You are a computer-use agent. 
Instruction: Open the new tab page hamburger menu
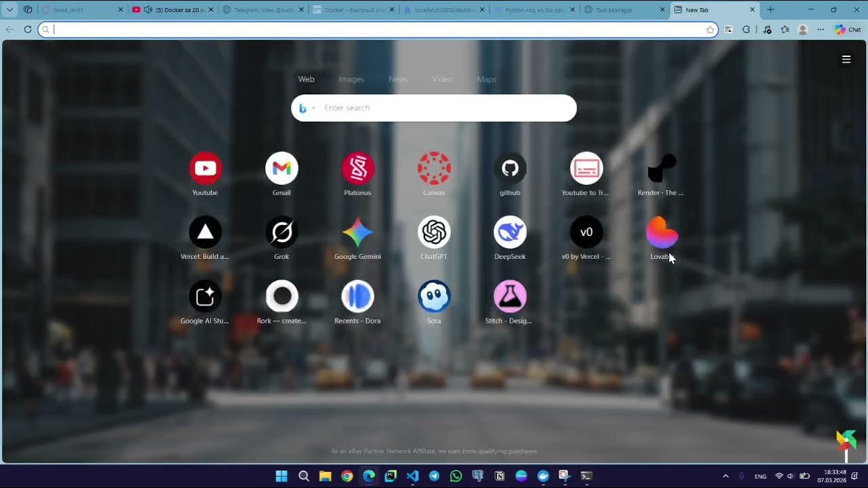pyautogui.click(x=846, y=59)
